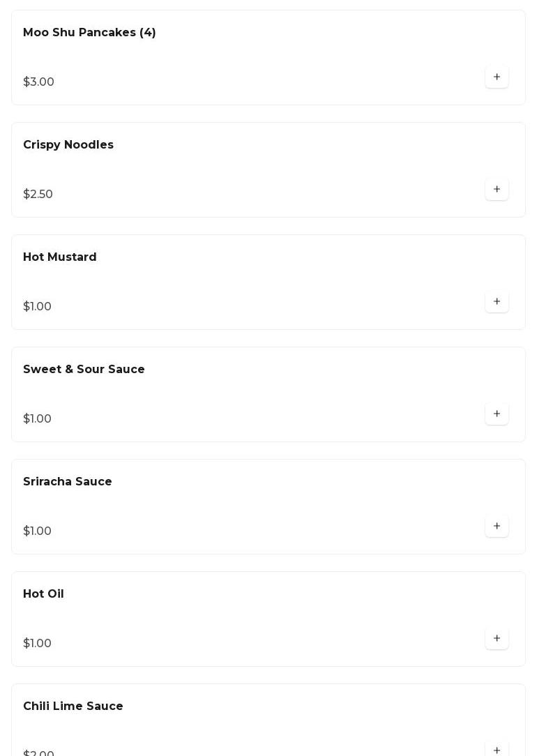The height and width of the screenshot is (756, 537).
Task: Add Moo Shu Pancakes (4) to order
Action: (x=497, y=77)
